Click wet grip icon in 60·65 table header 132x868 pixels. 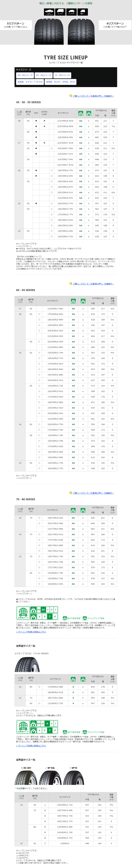[83, 301]
